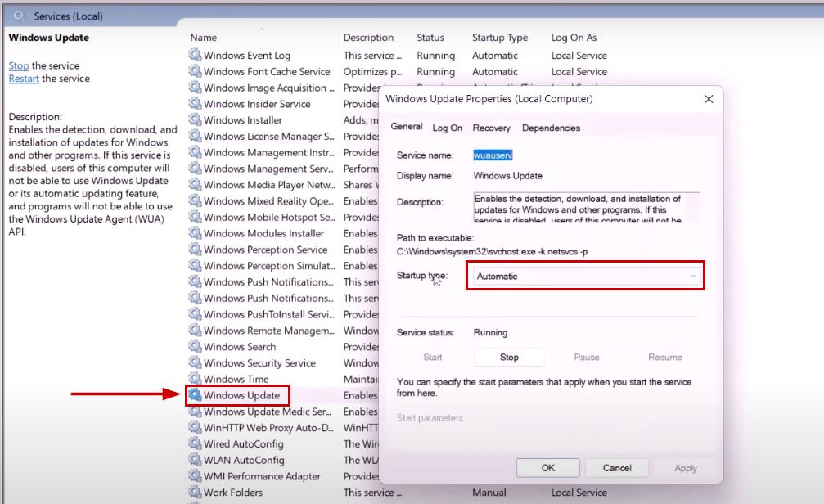Click the gear icon beside Windows Time

195,378
